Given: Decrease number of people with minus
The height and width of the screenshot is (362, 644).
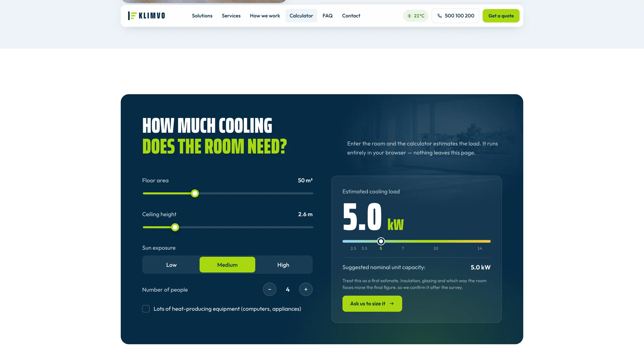Looking at the screenshot, I should [x=270, y=289].
